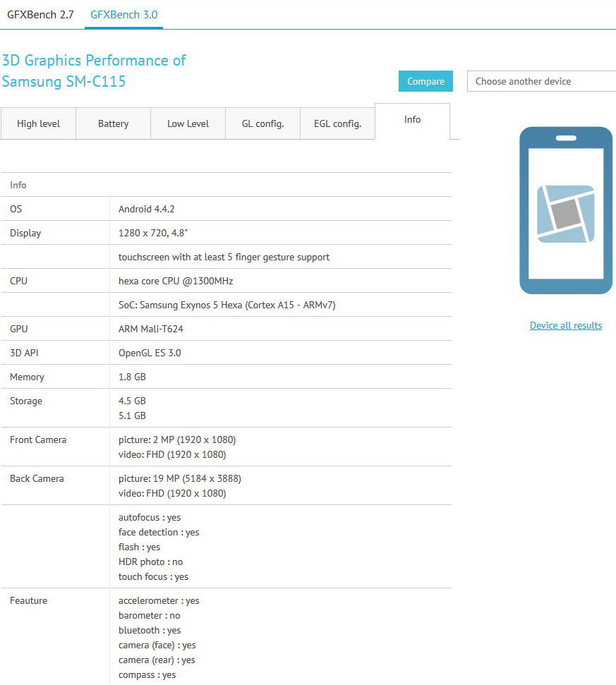
Task: Click the Storage row label
Action: [26, 401]
